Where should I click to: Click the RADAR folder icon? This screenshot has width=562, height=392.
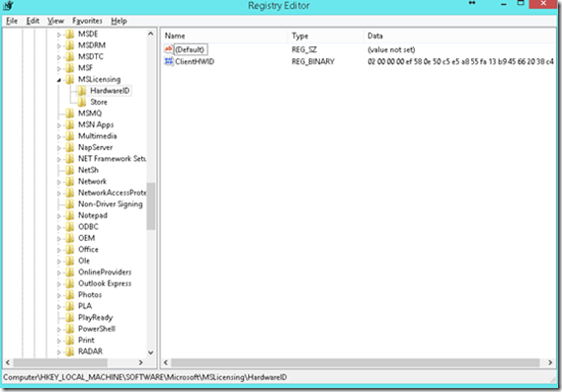click(70, 352)
